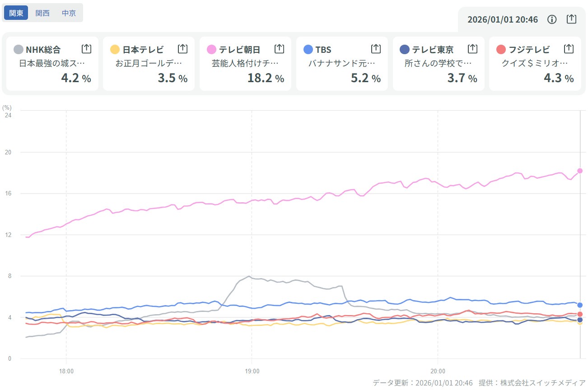Open the バナナサンド元… program title
588x390 pixels.
[342, 64]
